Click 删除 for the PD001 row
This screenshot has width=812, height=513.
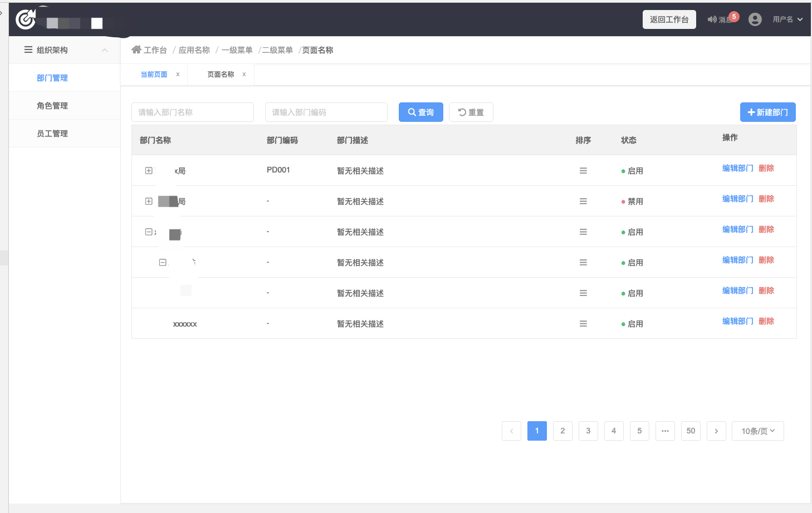[x=766, y=168]
